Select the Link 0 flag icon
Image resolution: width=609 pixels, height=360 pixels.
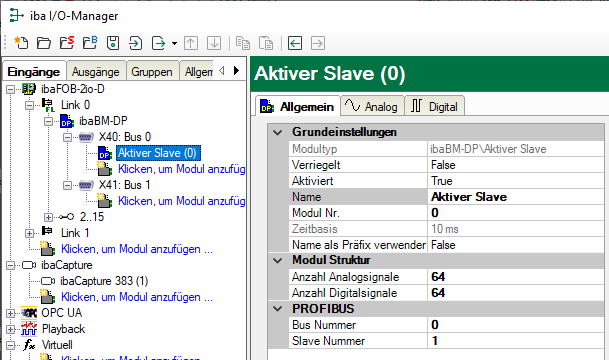click(48, 105)
